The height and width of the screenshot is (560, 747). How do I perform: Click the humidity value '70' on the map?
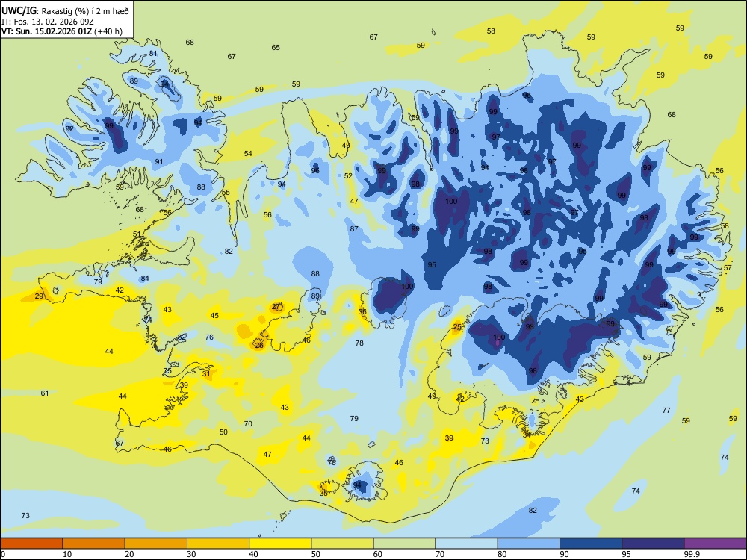[x=248, y=423]
